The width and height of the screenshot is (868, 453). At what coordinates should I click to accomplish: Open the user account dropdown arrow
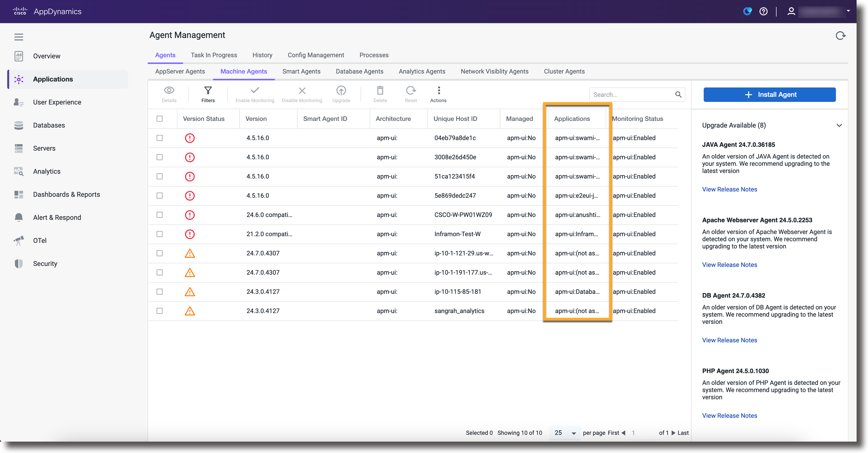click(x=848, y=11)
